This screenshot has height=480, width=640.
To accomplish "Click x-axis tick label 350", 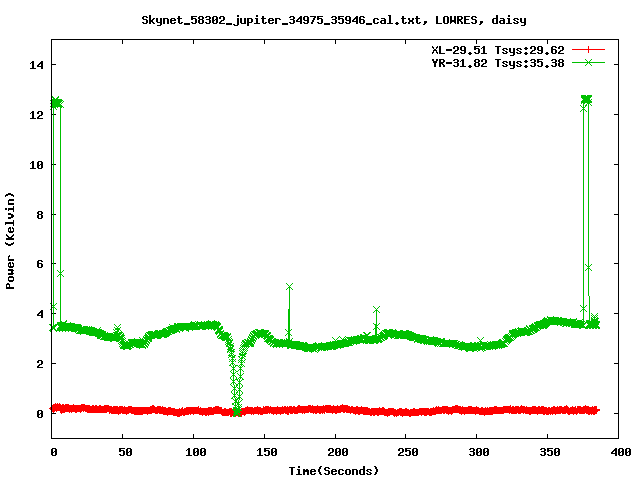I will coord(550,452).
